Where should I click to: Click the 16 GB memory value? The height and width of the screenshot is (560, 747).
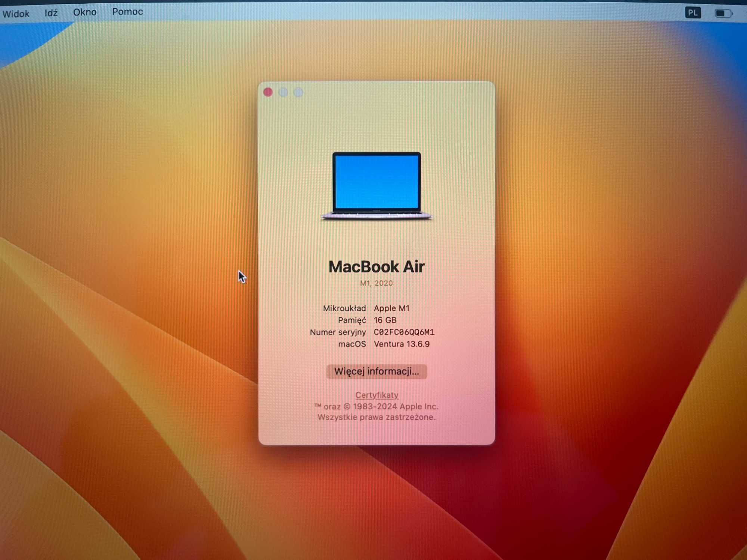click(x=385, y=320)
